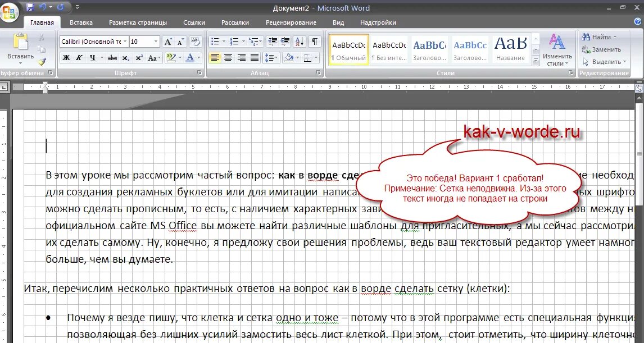Cut selection with scissors icon
The width and height of the screenshot is (644, 343).
pos(42,38)
